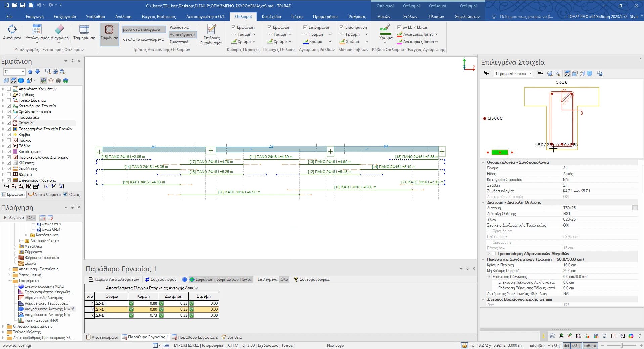The image size is (644, 349).
Task: Open the Χρώμα color picker under Κρίσιμες Περιοχές
Action: 244,42
